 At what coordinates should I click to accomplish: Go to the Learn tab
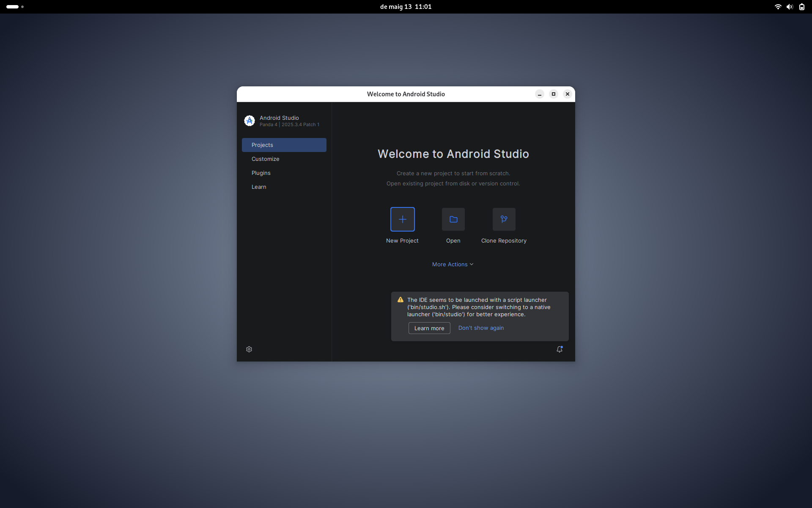(x=284, y=187)
